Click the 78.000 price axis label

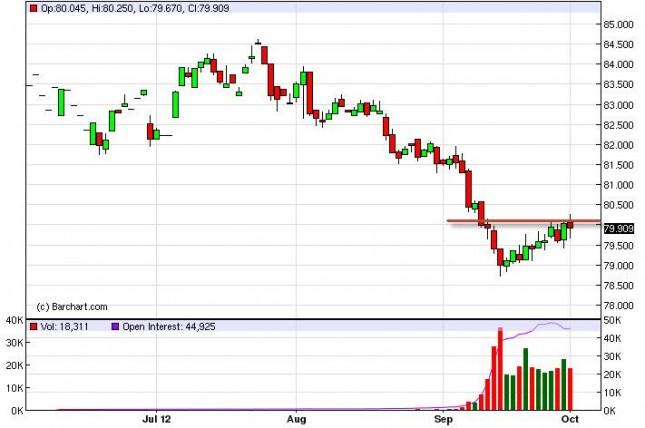pos(618,305)
